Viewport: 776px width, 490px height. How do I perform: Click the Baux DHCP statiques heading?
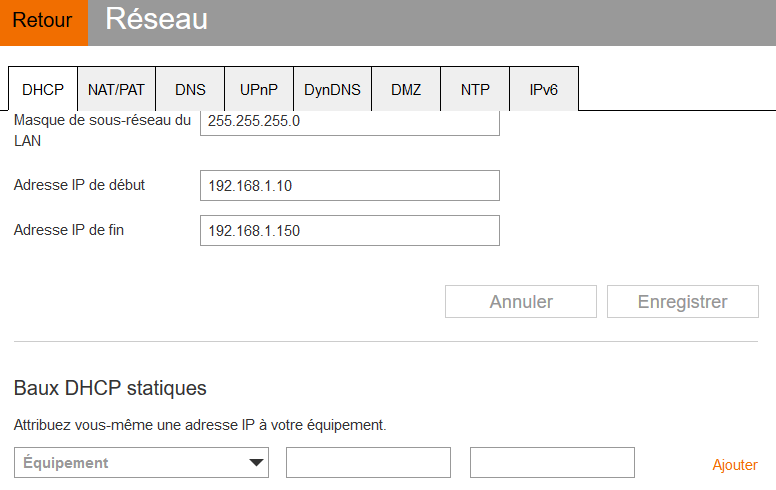click(x=110, y=388)
